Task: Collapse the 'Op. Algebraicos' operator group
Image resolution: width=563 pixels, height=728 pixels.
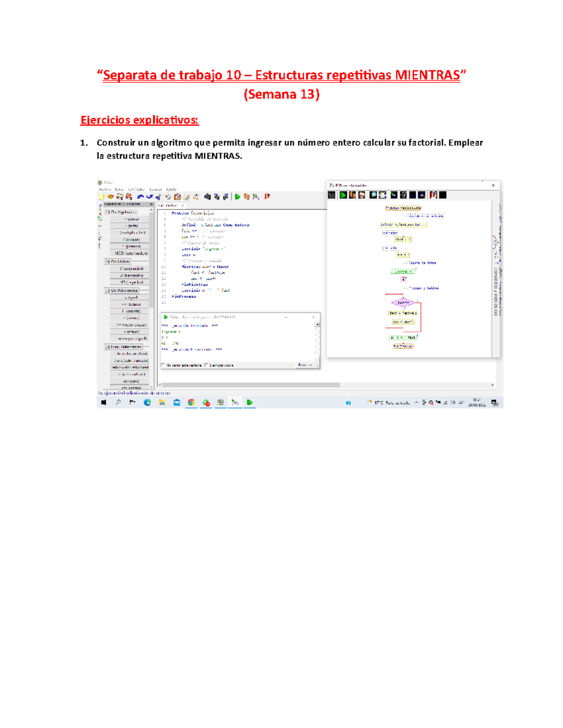Action: (107, 212)
